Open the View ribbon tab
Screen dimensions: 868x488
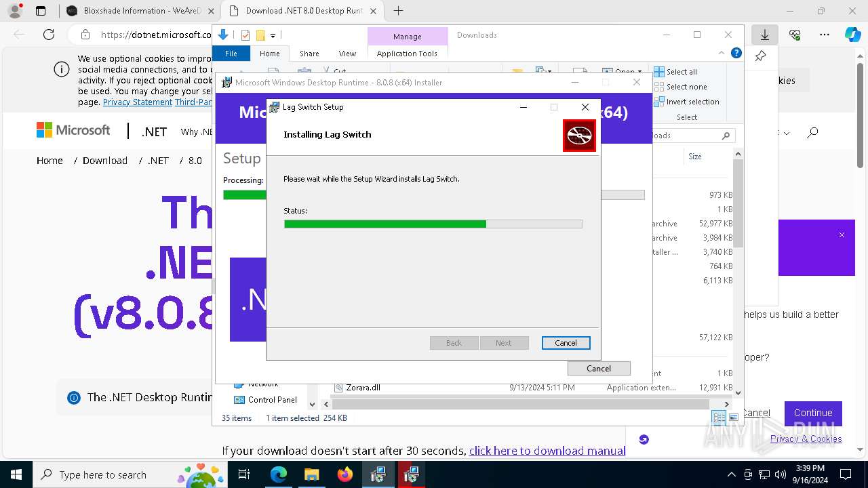347,54
